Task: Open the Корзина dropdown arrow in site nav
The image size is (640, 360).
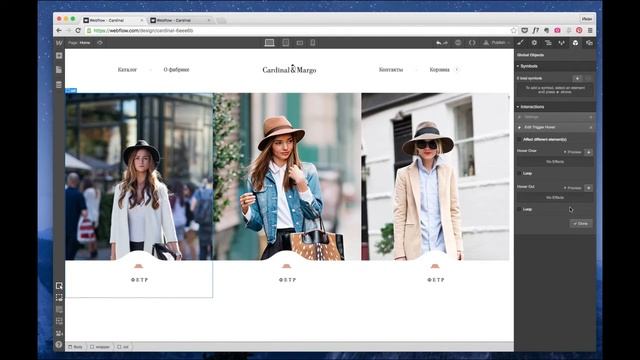Action: point(457,70)
